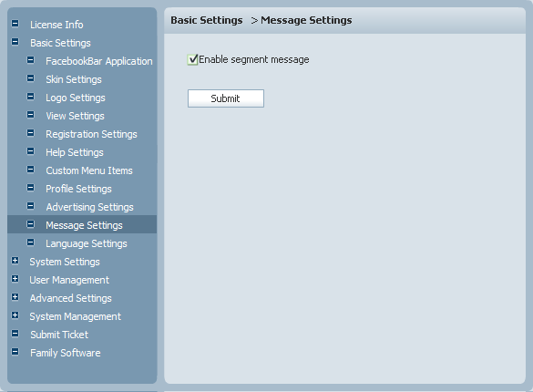This screenshot has width=533, height=392.
Task: Click the minus icon beside Skin Settings
Action: (31, 78)
